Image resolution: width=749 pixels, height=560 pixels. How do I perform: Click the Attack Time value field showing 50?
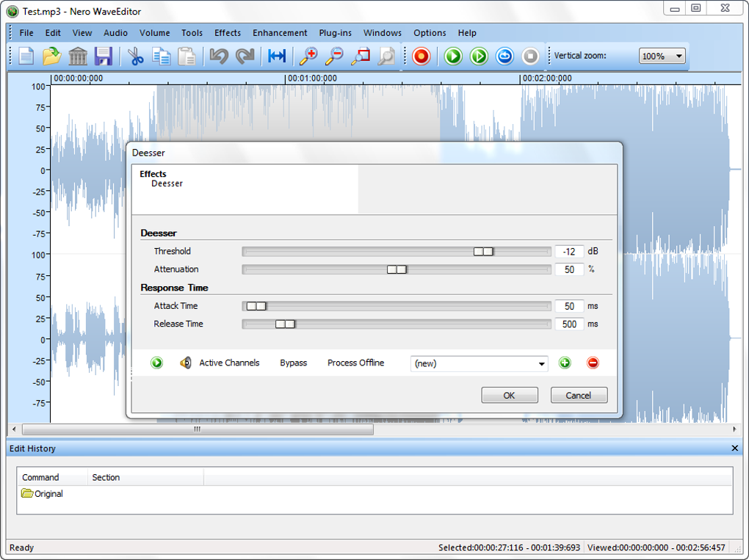(569, 306)
